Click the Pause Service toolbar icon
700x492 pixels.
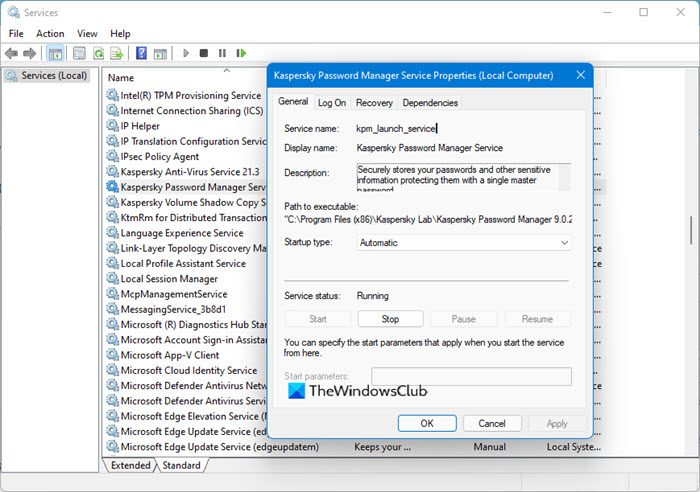pos(222,53)
